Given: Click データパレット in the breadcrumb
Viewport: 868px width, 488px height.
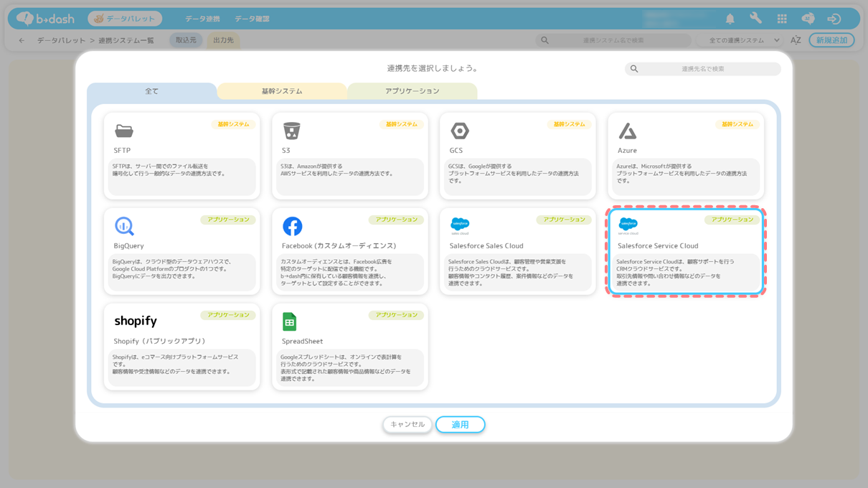Looking at the screenshot, I should pyautogui.click(x=62, y=40).
